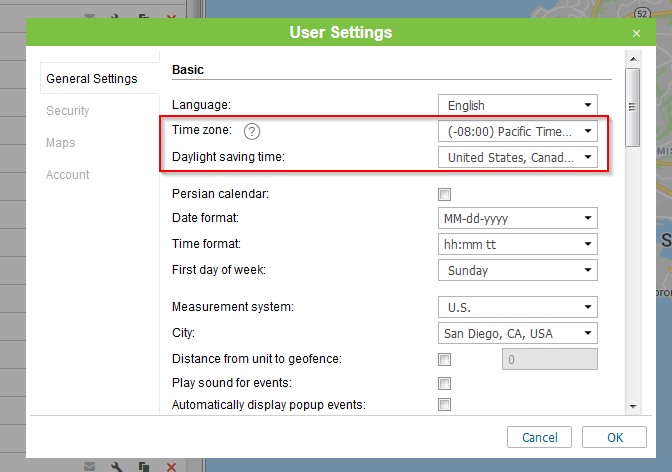
Task: Switch to the Security tab
Action: click(x=68, y=111)
